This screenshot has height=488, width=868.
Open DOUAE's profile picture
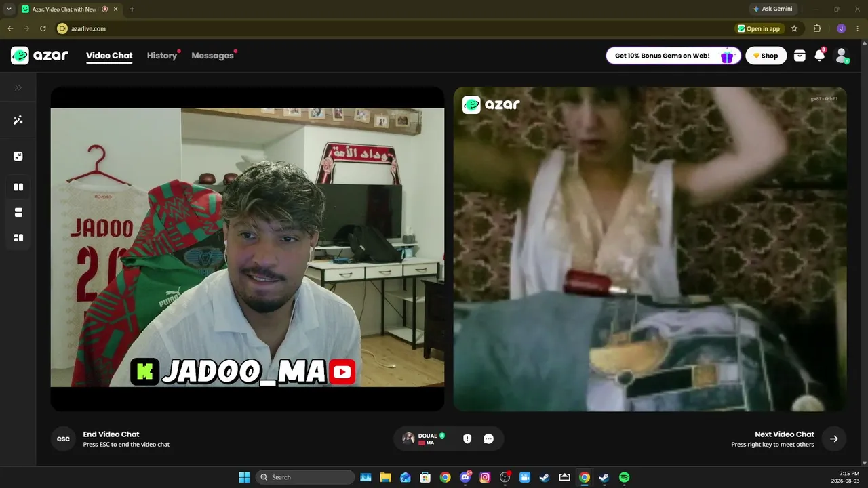(x=408, y=439)
